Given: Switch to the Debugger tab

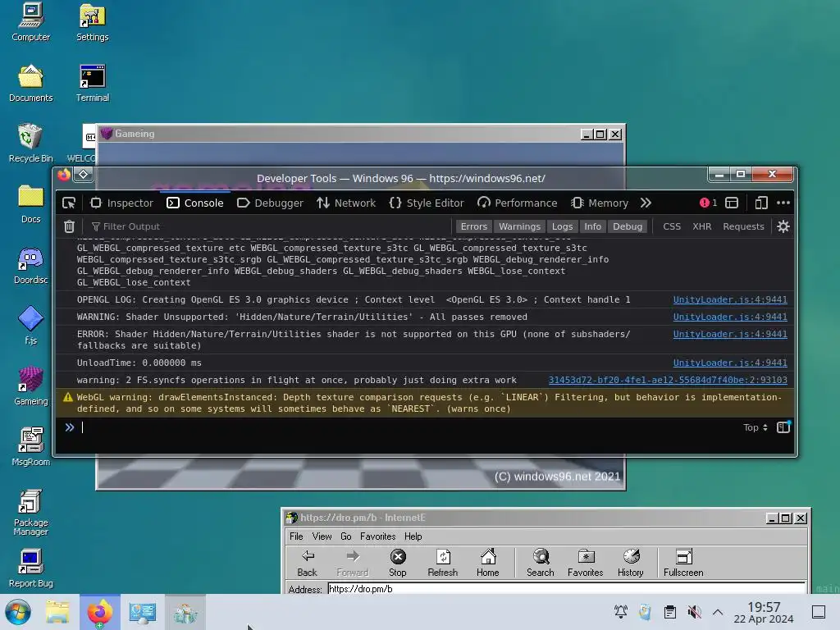Looking at the screenshot, I should (270, 203).
